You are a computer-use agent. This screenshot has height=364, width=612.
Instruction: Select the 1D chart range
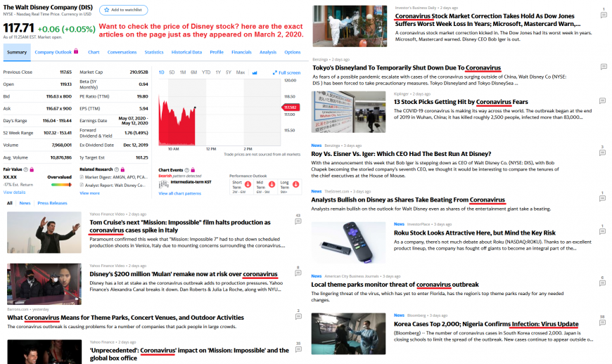point(161,72)
